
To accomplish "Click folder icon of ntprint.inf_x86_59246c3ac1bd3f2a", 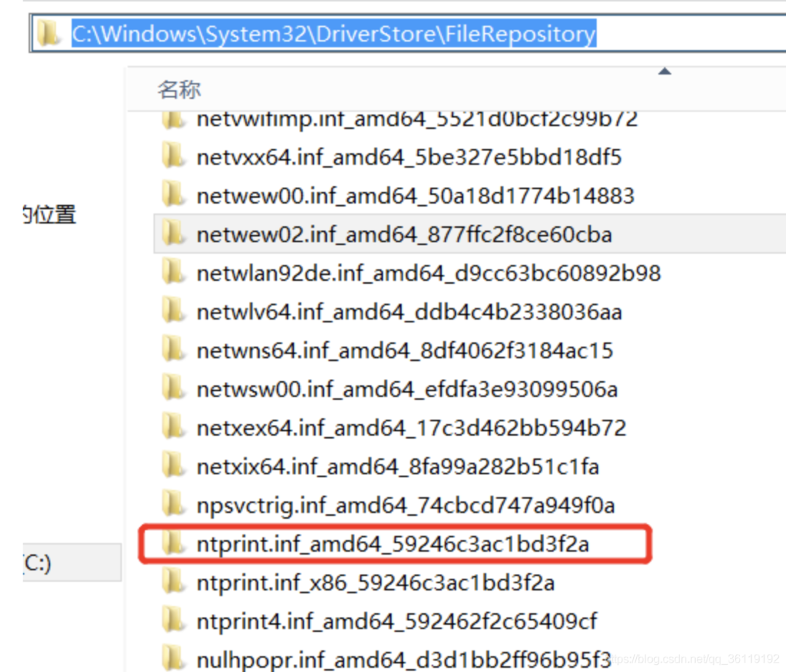I will (173, 582).
